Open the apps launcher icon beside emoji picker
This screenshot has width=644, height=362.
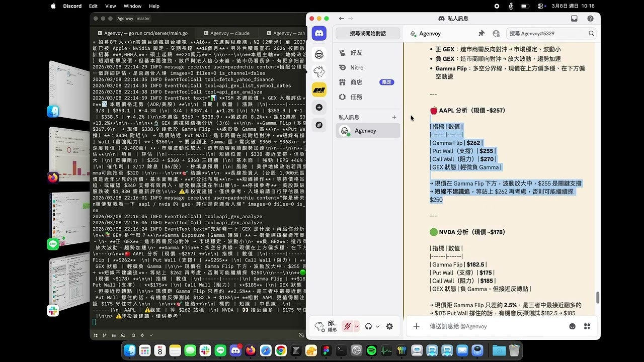pos(587,326)
